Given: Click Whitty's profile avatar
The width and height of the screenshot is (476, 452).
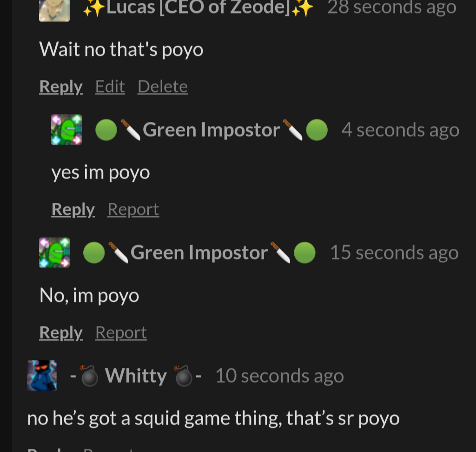Looking at the screenshot, I should click(x=42, y=375).
